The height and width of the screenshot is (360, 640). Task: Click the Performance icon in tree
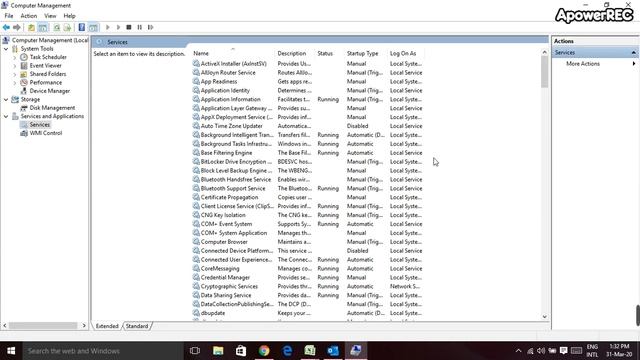click(24, 82)
